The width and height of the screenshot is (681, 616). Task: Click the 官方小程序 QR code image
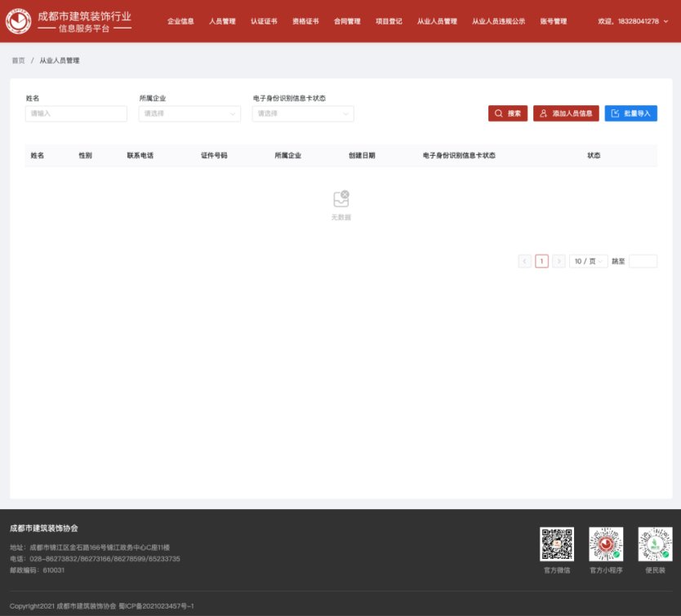click(606, 544)
